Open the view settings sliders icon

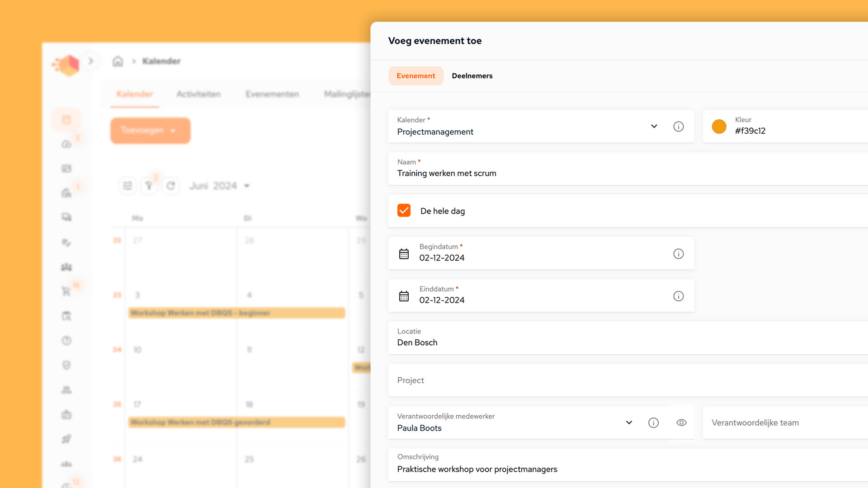(x=127, y=185)
